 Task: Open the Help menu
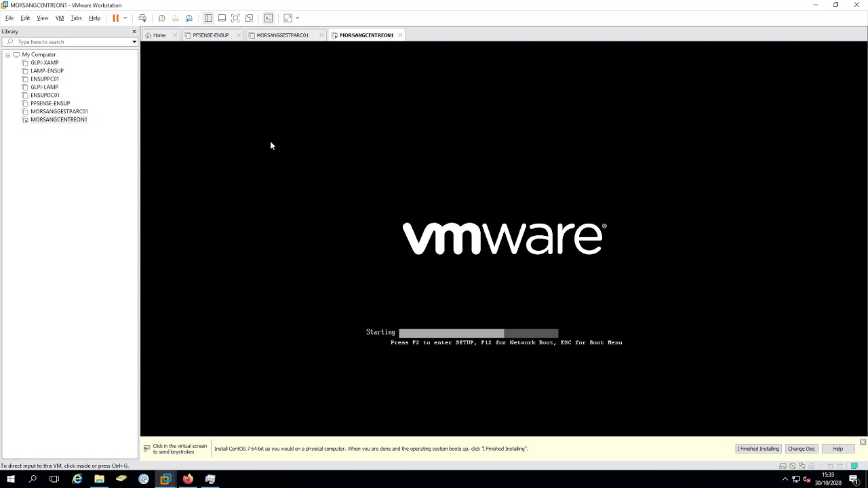(94, 18)
